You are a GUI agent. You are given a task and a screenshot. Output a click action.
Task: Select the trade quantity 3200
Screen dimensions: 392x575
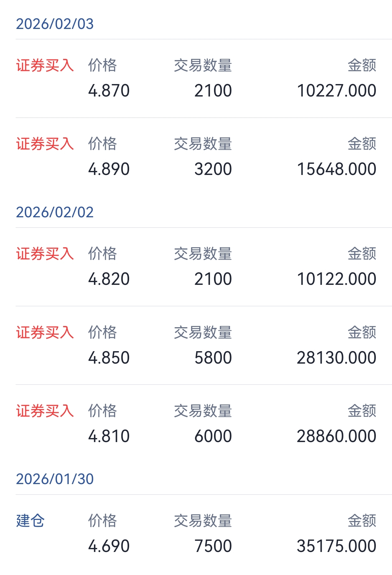tap(213, 169)
